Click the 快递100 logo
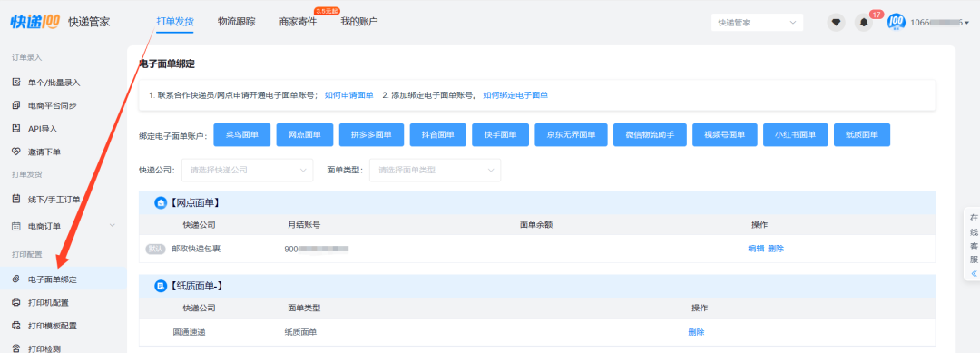This screenshot has height=353, width=980. click(35, 21)
